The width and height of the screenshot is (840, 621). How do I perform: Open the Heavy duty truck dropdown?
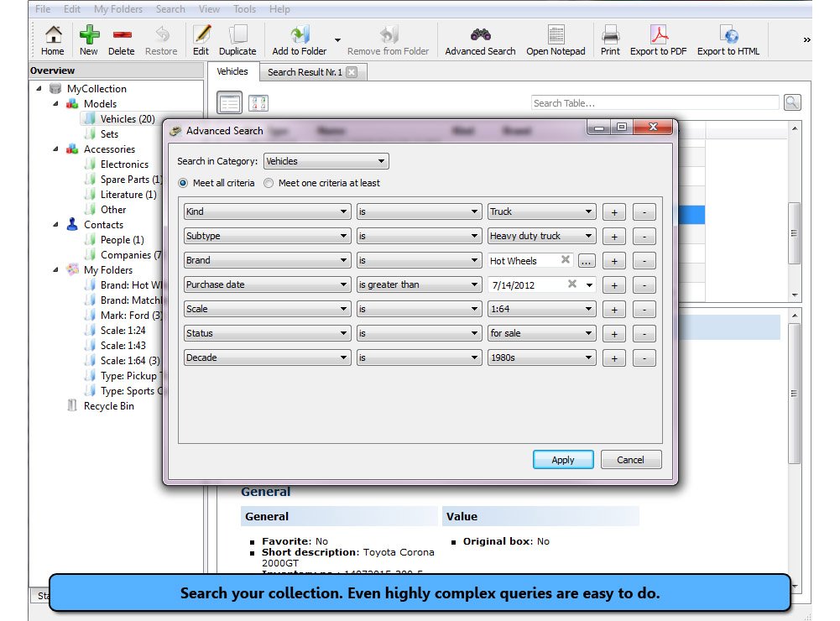(541, 236)
